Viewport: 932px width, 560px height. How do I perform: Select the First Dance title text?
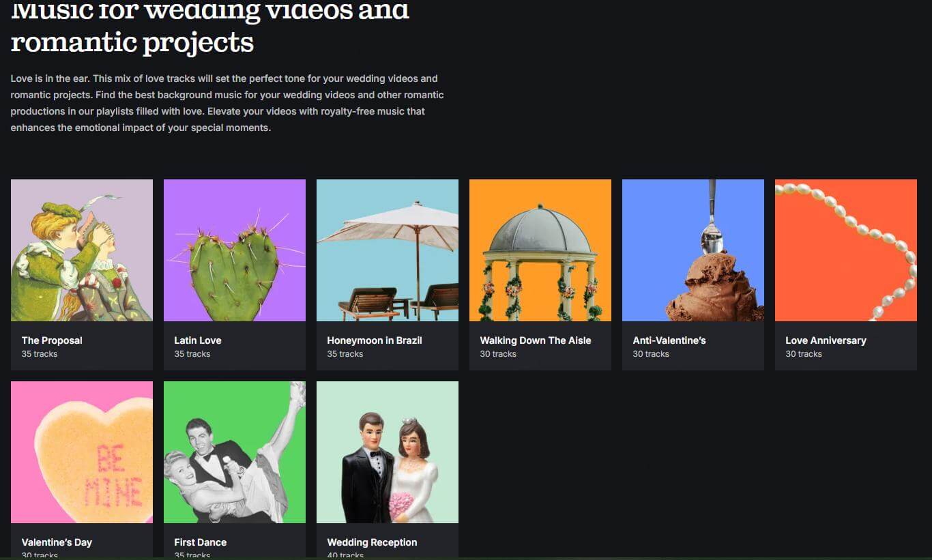tap(201, 542)
